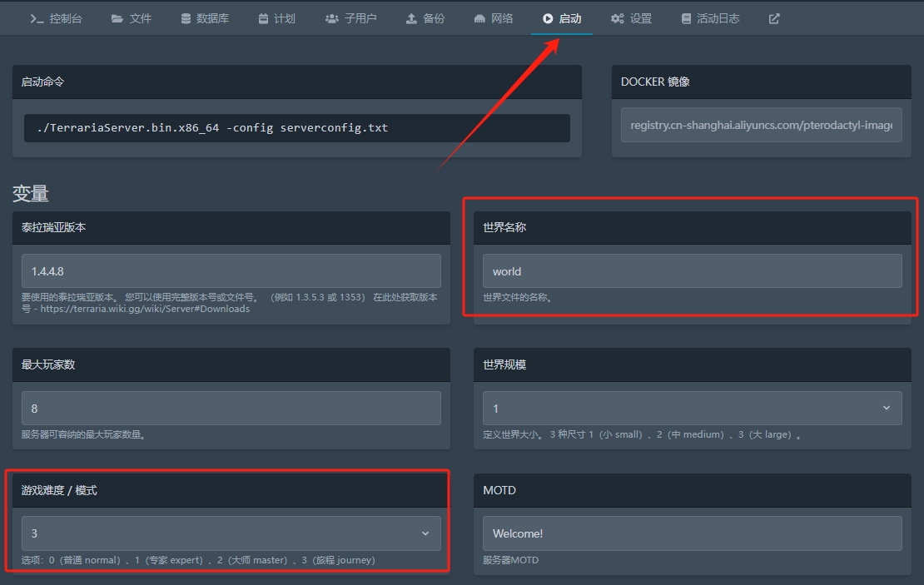Click the external link icon in navigation bar
Viewport: 924px width, 585px height.
pyautogui.click(x=774, y=18)
